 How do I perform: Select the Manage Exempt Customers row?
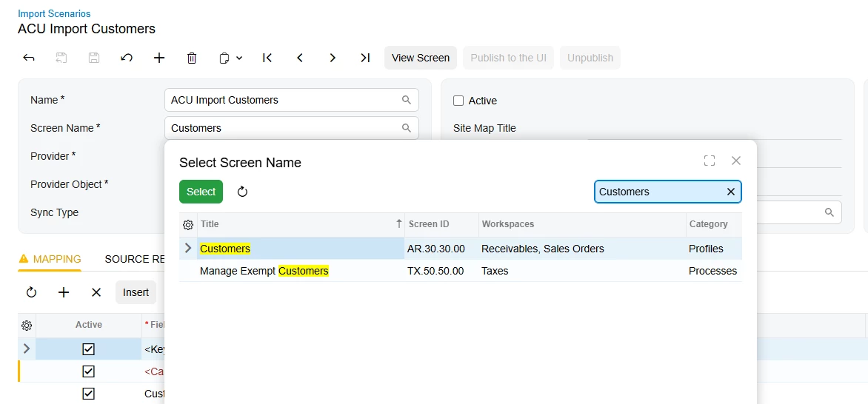461,271
